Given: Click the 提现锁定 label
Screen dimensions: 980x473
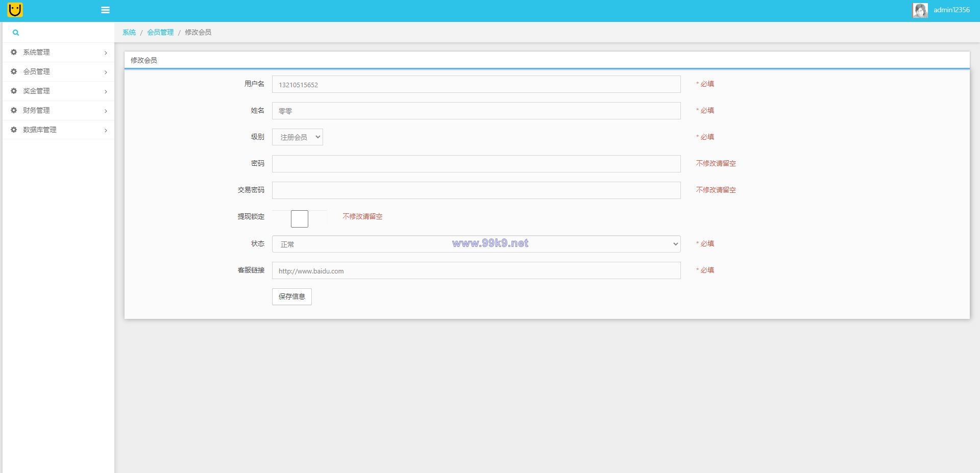Looking at the screenshot, I should (x=251, y=216).
